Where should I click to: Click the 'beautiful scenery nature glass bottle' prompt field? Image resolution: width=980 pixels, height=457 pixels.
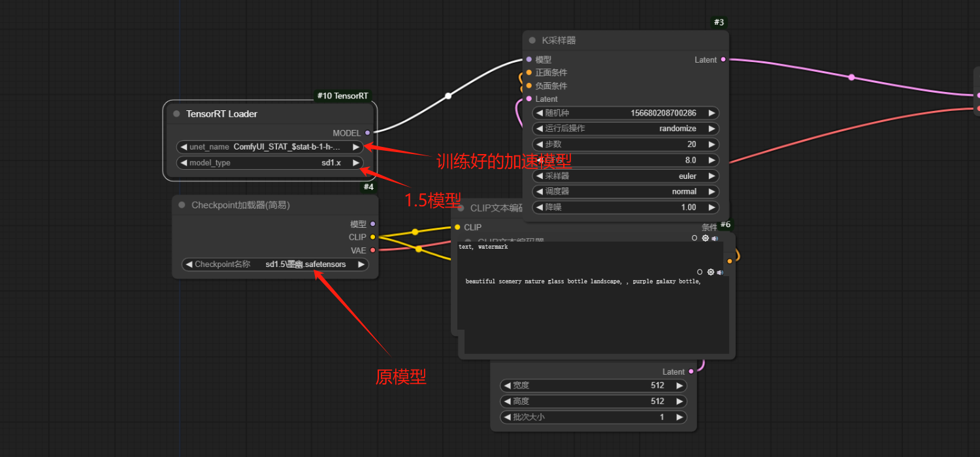pyautogui.click(x=596, y=315)
